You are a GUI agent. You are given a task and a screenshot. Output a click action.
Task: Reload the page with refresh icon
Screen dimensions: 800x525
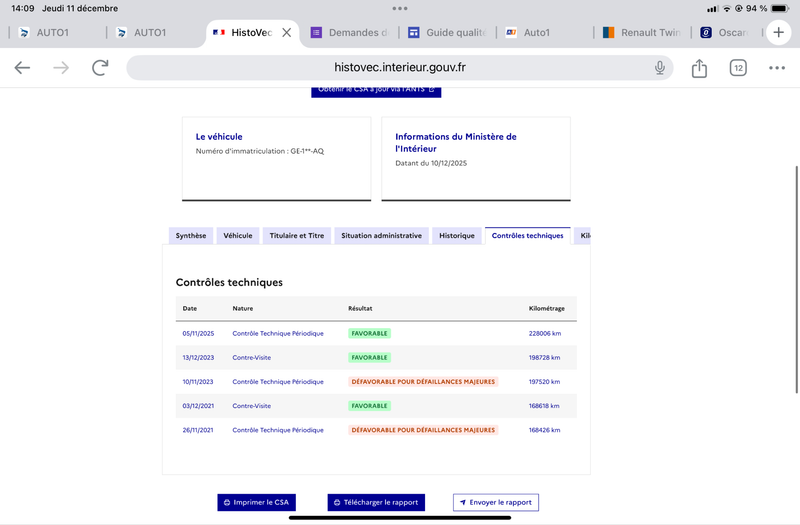[100, 68]
